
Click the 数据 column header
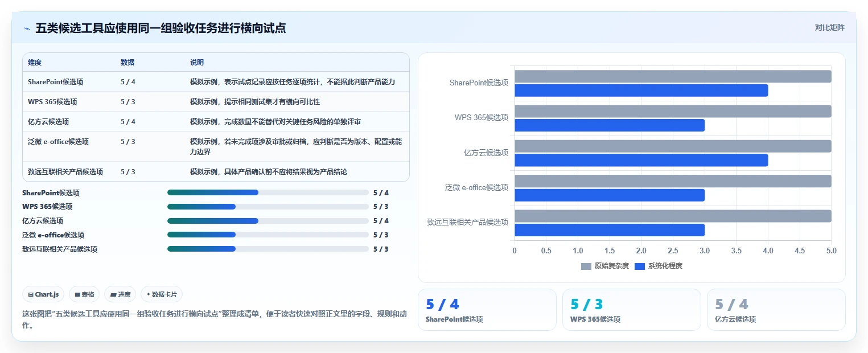(127, 62)
